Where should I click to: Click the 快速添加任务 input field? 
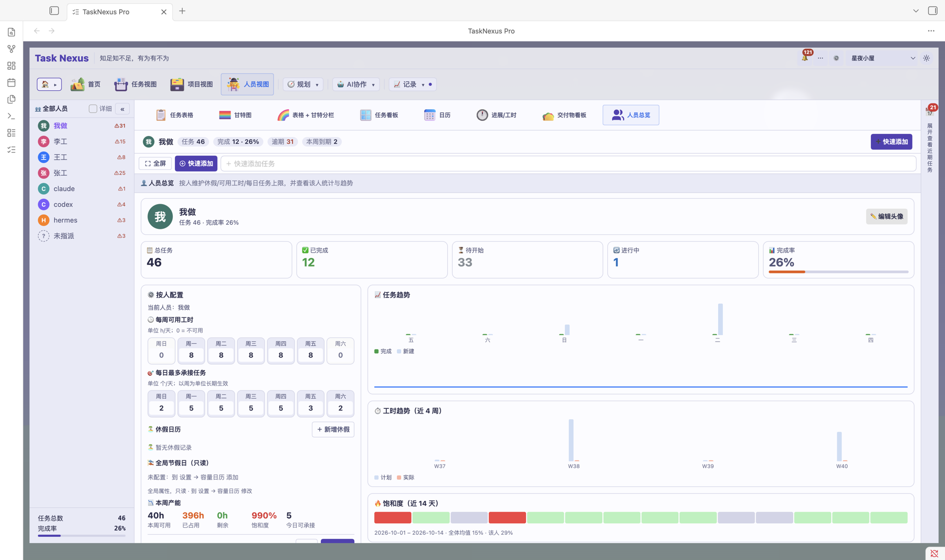(569, 164)
